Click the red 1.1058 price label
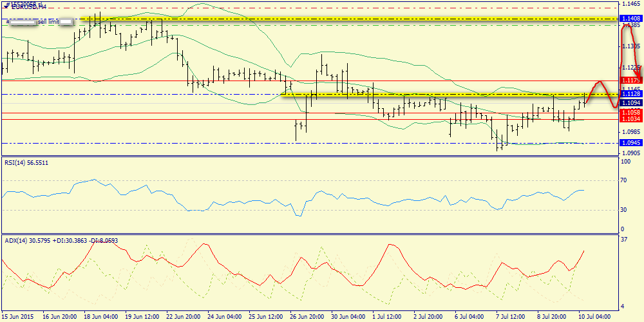The width and height of the screenshot is (644, 322). (x=629, y=112)
